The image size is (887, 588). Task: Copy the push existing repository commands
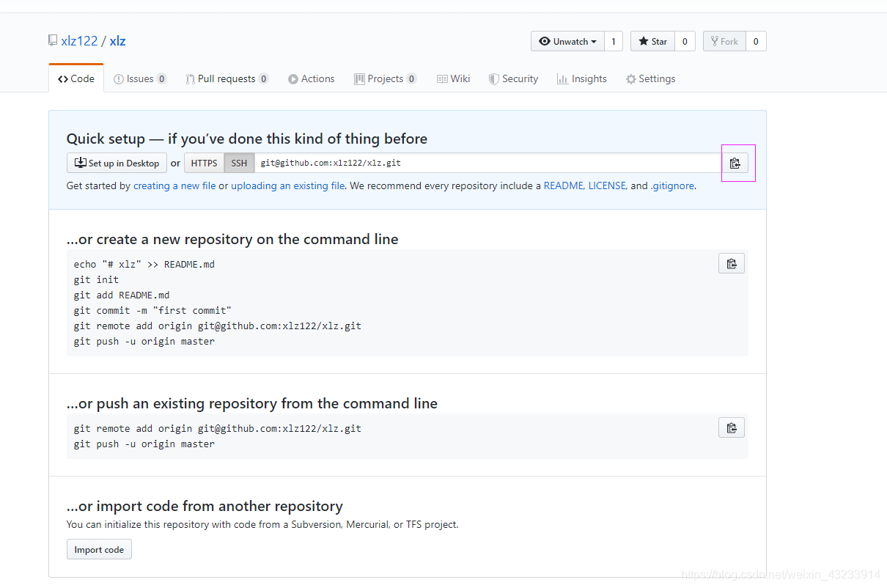coord(732,427)
